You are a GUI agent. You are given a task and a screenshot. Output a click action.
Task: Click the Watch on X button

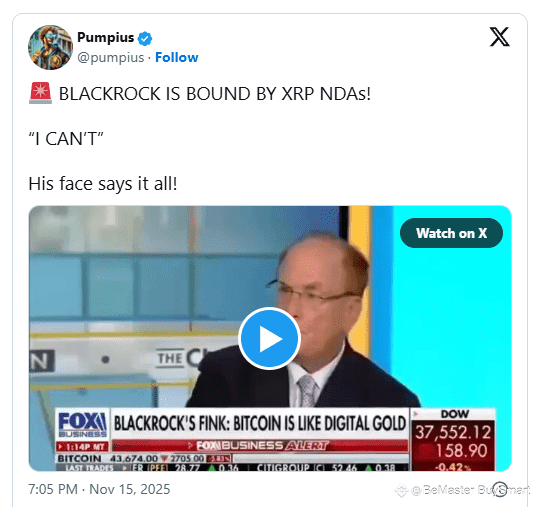(x=451, y=233)
